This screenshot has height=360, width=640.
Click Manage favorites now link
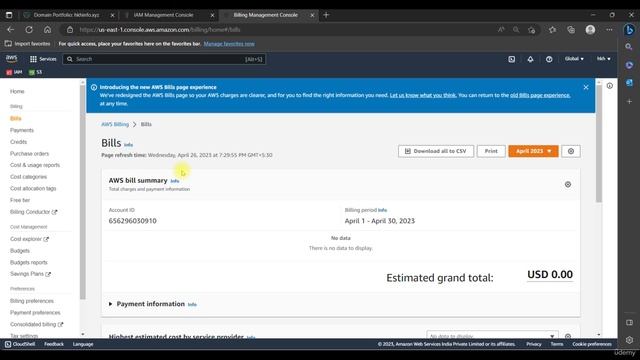click(x=229, y=44)
